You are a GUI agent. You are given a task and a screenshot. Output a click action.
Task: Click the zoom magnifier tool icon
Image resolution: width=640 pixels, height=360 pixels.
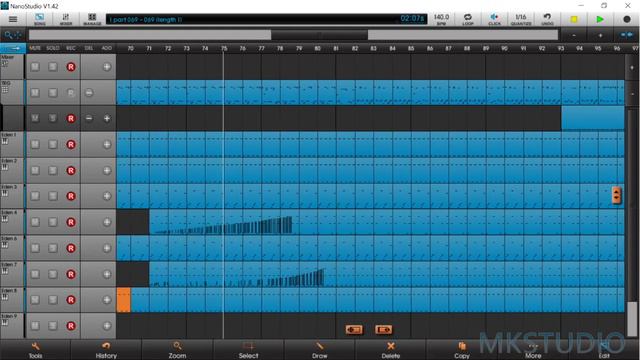(x=12, y=35)
